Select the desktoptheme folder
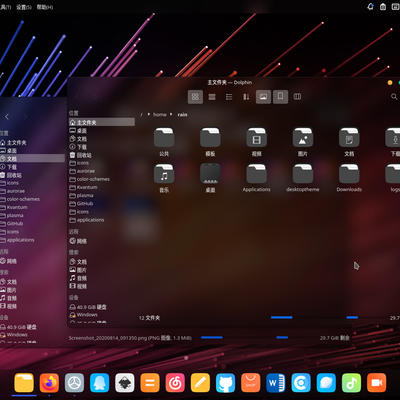This screenshot has width=400, height=400. 303,178
